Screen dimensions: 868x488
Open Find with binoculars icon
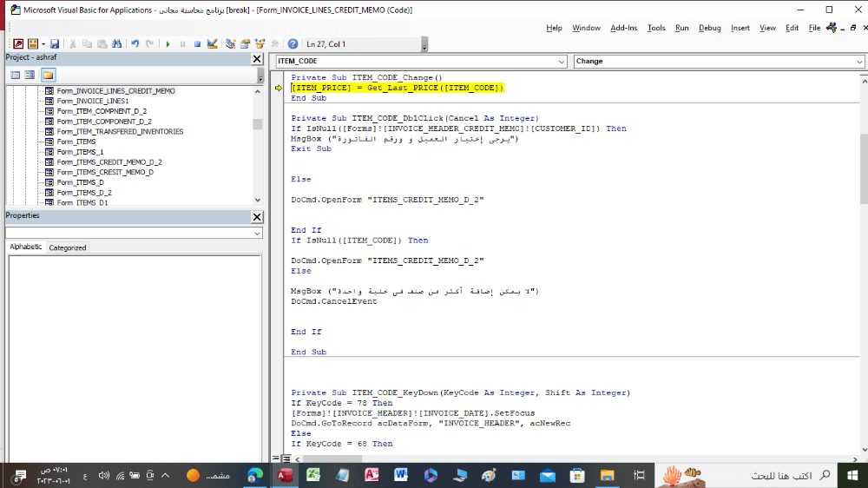(117, 43)
